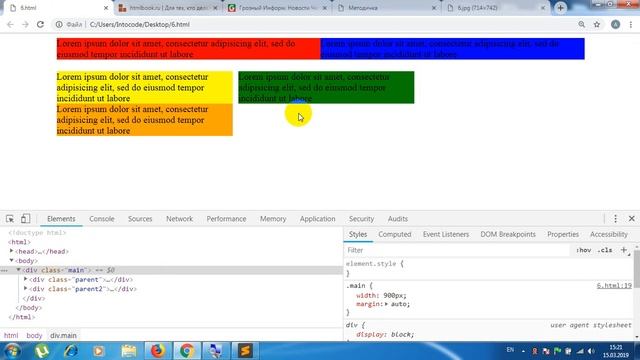Go back with the browser back arrow
The height and width of the screenshot is (360, 640).
(10, 24)
